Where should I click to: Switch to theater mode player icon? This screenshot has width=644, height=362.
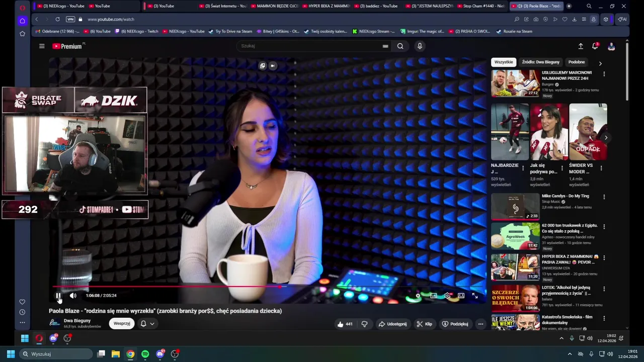point(461,296)
